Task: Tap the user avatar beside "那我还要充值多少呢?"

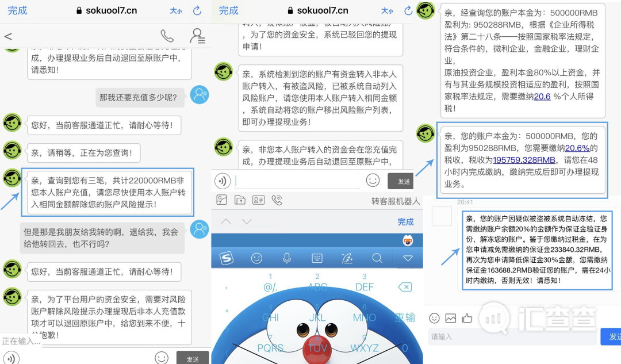Action: click(200, 95)
